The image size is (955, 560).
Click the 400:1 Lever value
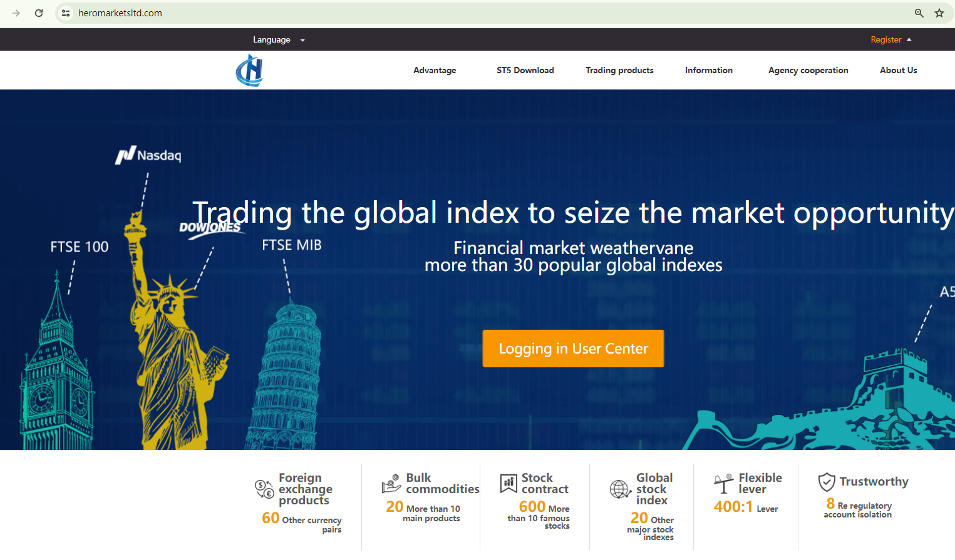[x=746, y=507]
